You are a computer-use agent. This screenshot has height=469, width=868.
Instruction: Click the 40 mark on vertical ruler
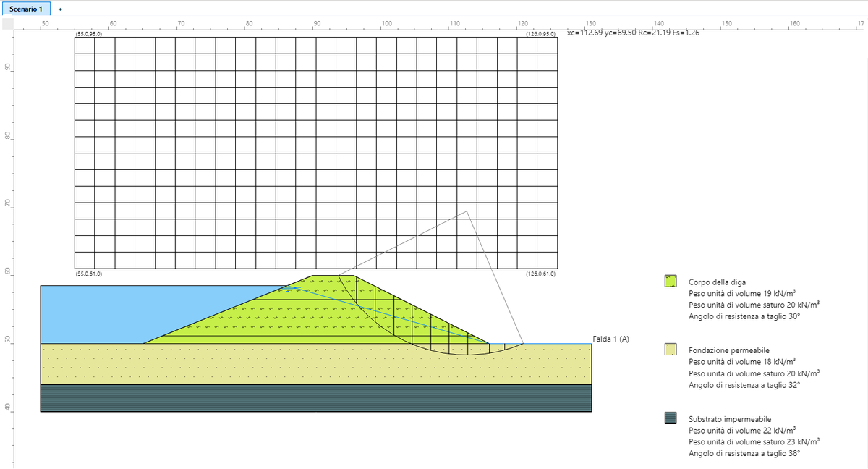(7, 407)
